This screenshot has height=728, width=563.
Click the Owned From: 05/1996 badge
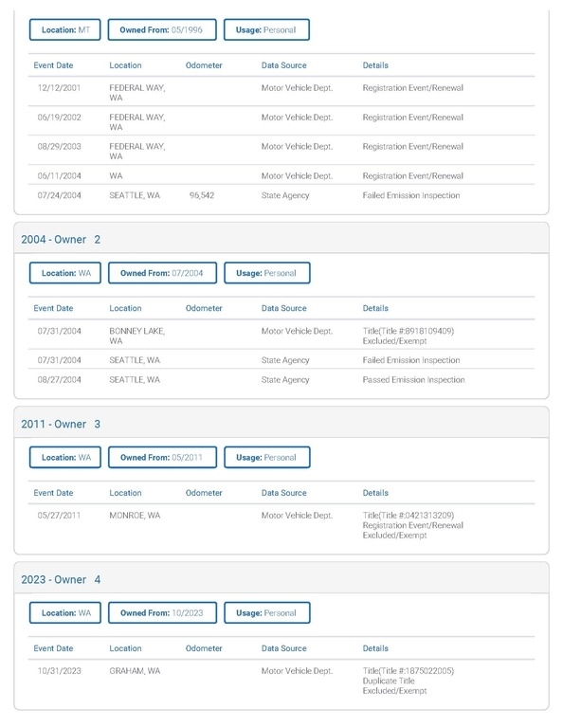pos(162,29)
